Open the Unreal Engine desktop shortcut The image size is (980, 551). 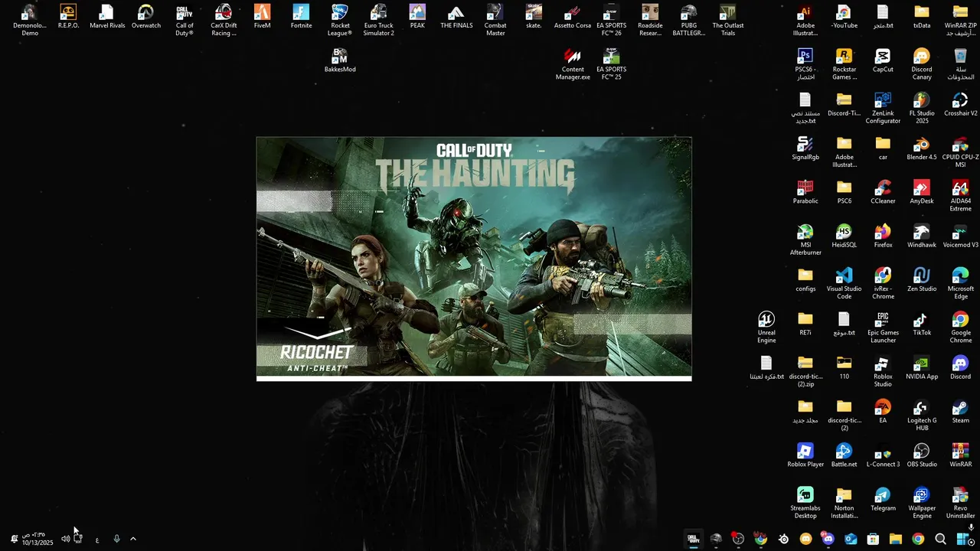pos(766,328)
